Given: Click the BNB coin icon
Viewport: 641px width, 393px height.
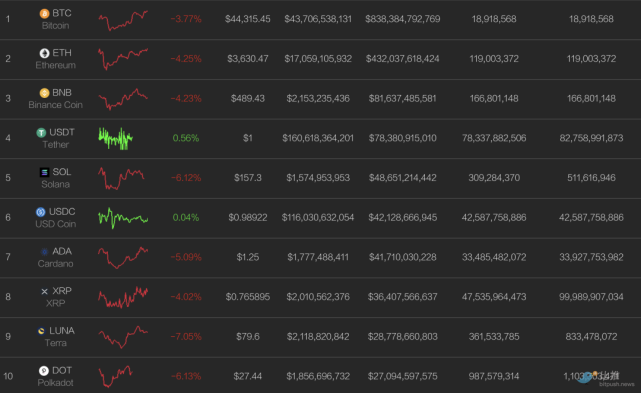Looking at the screenshot, I should point(44,93).
